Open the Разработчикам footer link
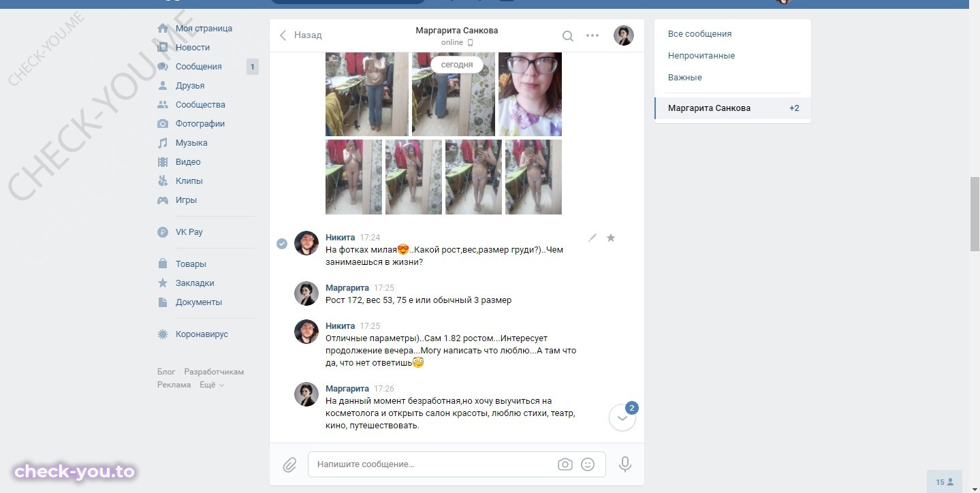The width and height of the screenshot is (980, 493). [214, 372]
